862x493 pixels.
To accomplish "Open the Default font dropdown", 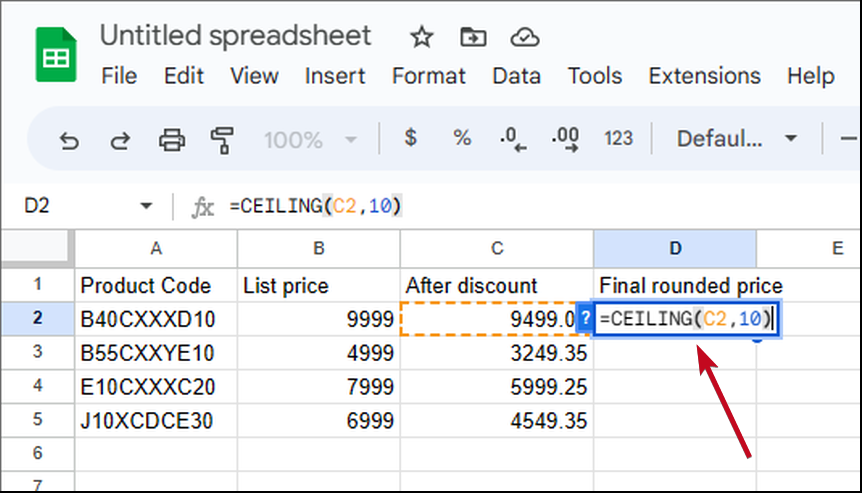I will [737, 139].
